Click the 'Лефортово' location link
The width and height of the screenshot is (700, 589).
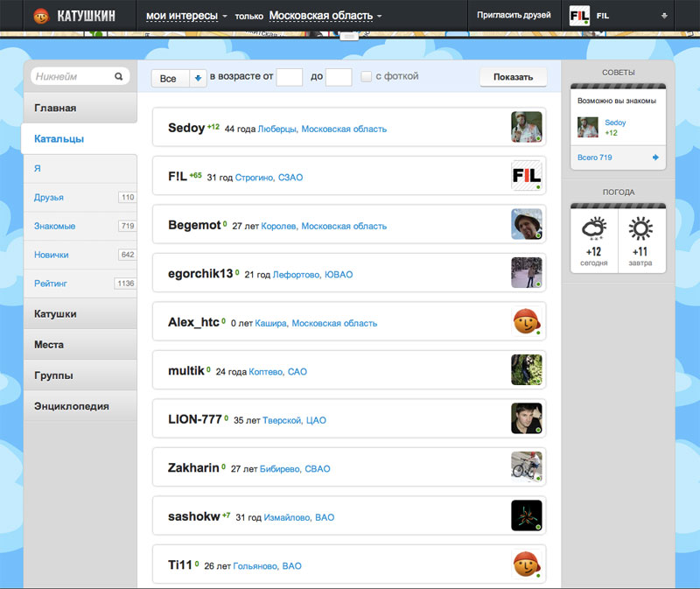(x=296, y=275)
